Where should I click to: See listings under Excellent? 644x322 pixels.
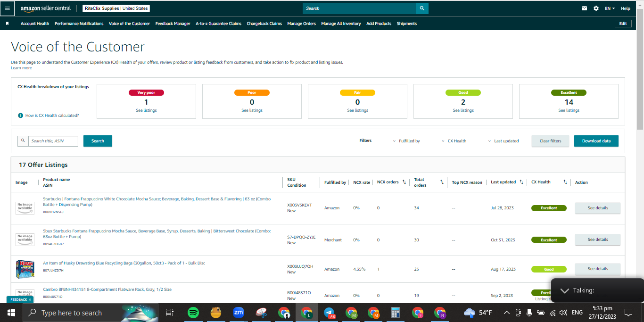point(569,110)
